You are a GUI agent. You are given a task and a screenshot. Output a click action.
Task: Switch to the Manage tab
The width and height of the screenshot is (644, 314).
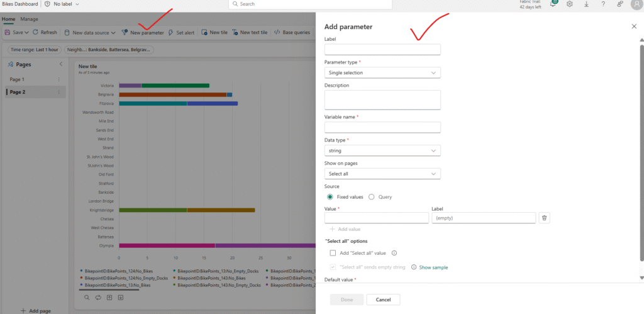click(x=29, y=19)
